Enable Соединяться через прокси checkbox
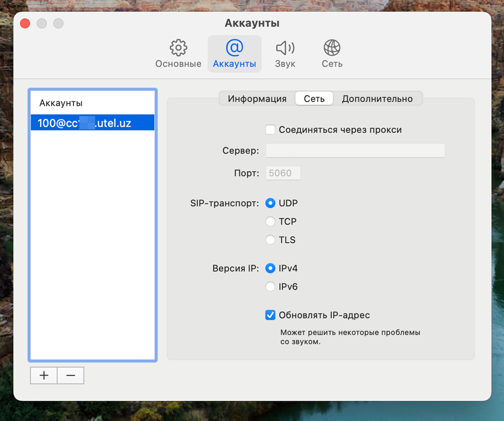The height and width of the screenshot is (421, 504). (270, 130)
